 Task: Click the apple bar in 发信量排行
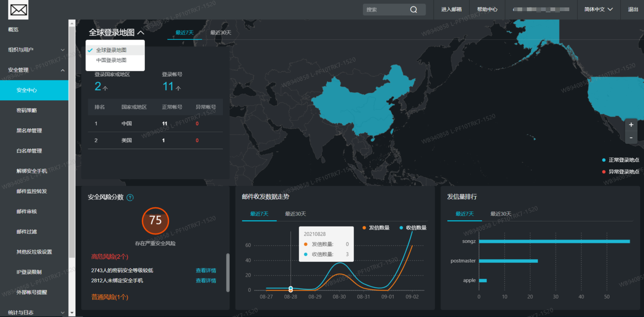pos(483,281)
